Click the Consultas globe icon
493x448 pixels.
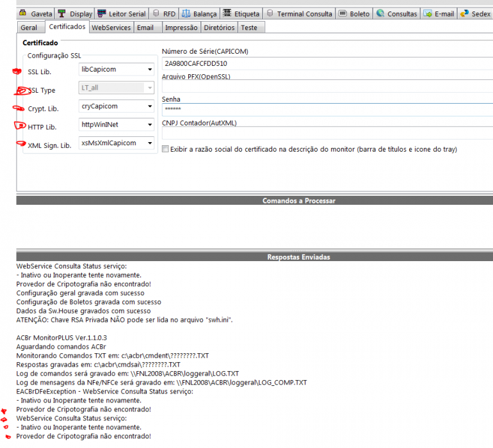(380, 13)
